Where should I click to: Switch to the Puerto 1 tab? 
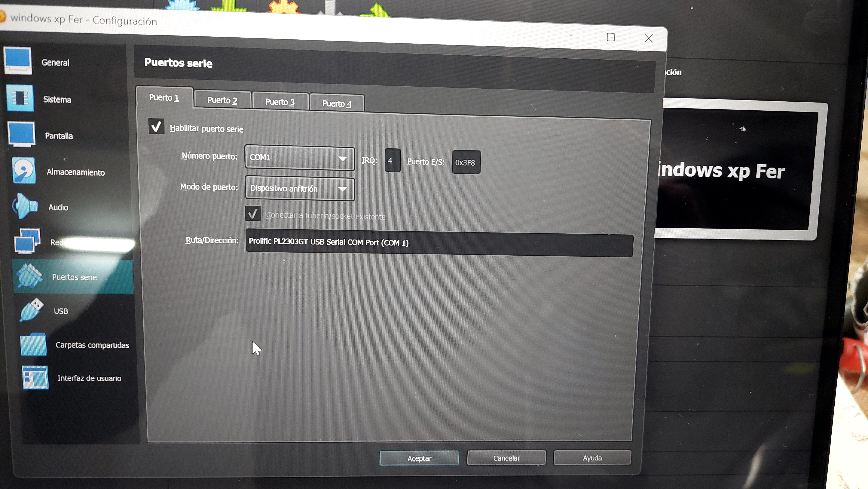(164, 98)
